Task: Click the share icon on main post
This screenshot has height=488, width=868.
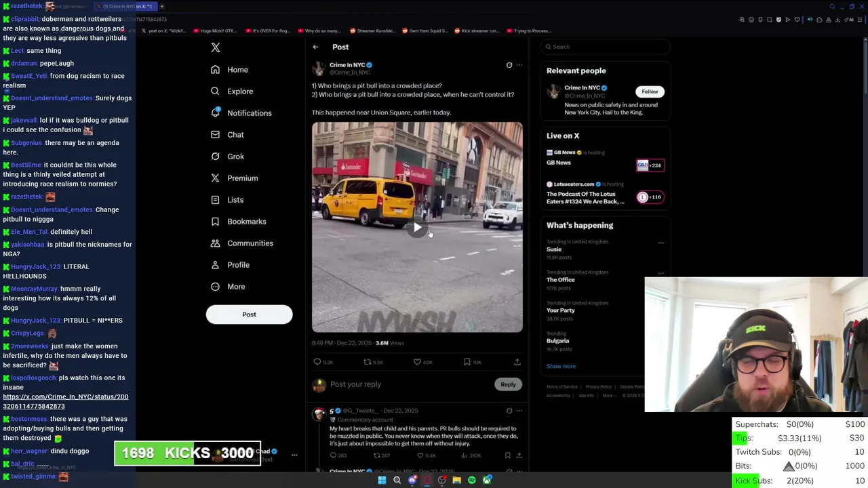Action: coord(517,362)
